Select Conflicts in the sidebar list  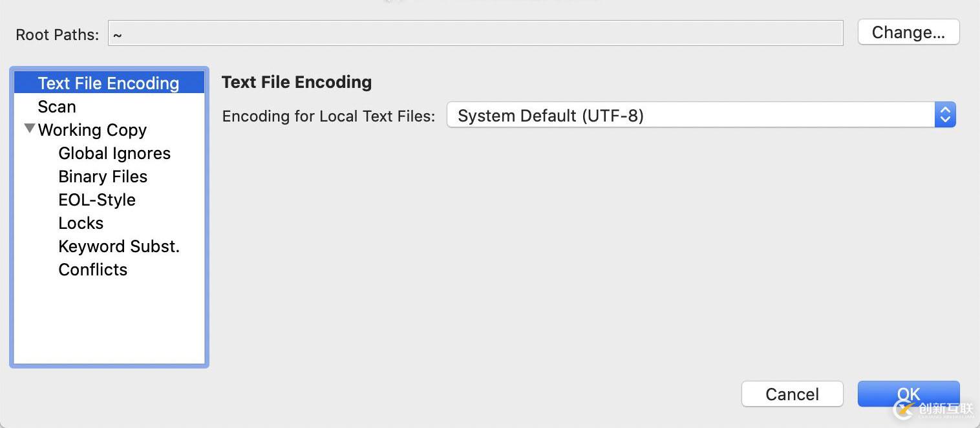click(x=92, y=270)
